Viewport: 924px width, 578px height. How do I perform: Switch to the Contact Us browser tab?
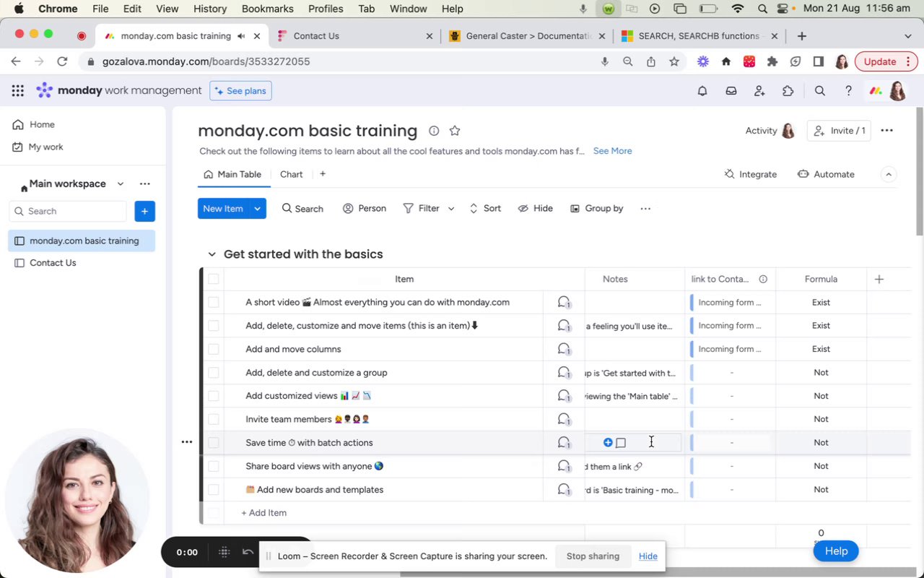pos(354,36)
